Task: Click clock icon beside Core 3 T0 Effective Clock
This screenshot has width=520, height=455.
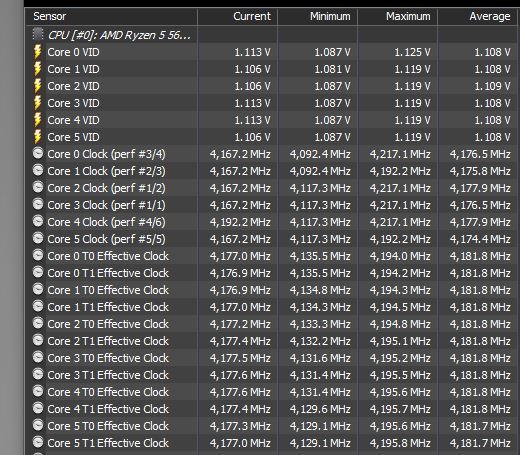Action: pos(38,357)
